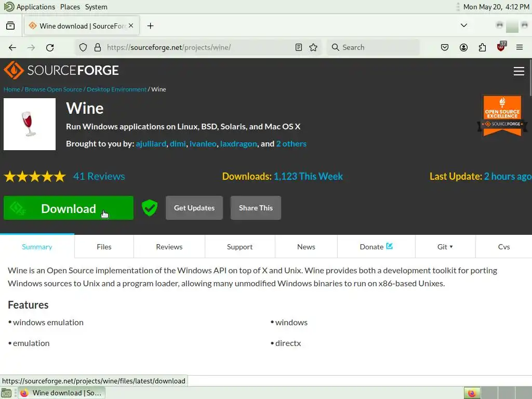Close the Wine download tab
Screen dimensions: 532x399
click(x=131, y=26)
